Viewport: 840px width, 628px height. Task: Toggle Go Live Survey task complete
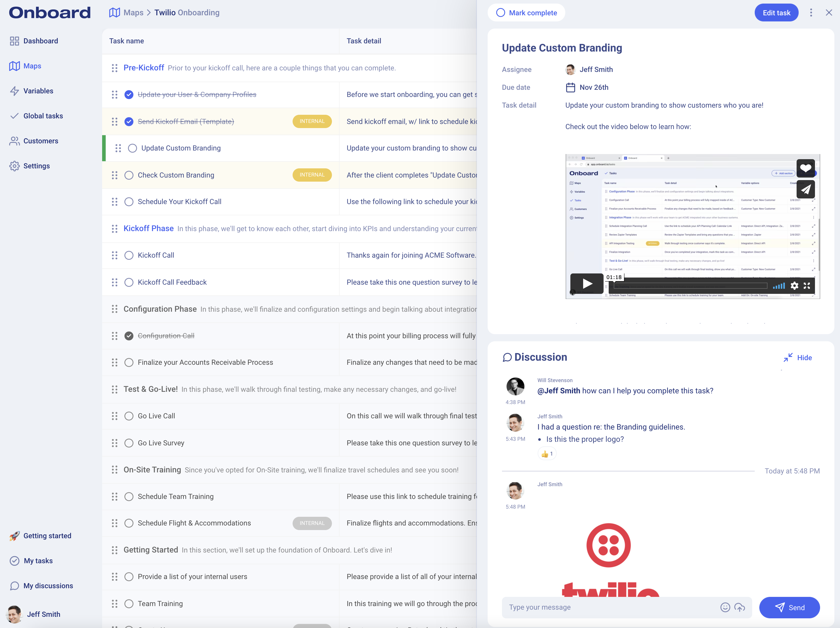pyautogui.click(x=129, y=443)
